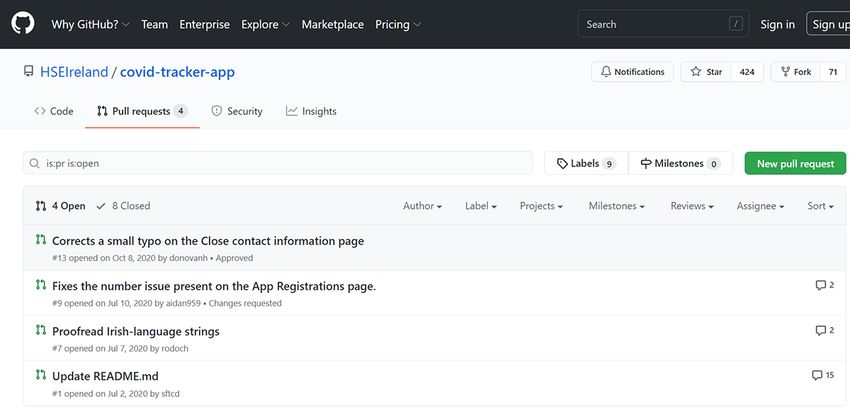Open PR 'Fixes the number issue' on App Registrations
This screenshot has width=850, height=409.
(x=214, y=286)
